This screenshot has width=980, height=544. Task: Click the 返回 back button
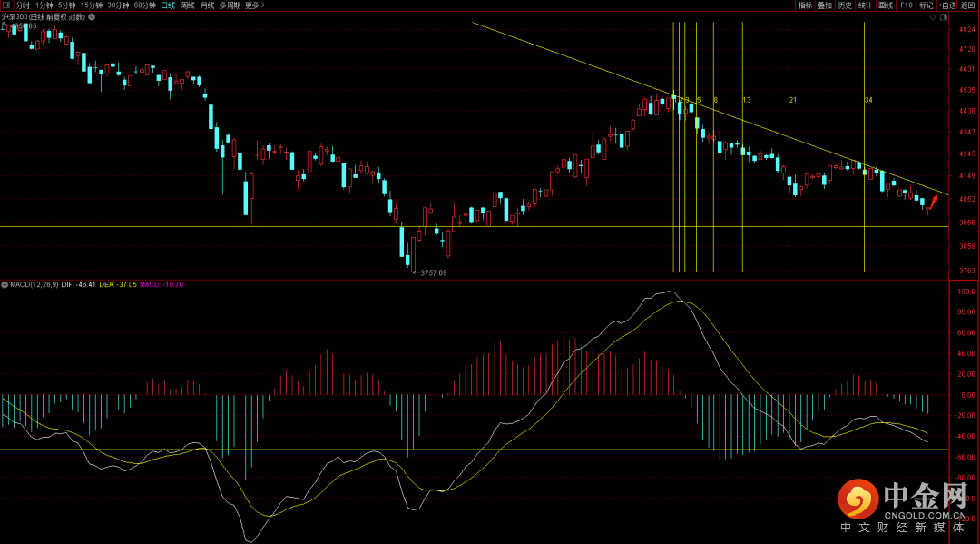pos(967,5)
